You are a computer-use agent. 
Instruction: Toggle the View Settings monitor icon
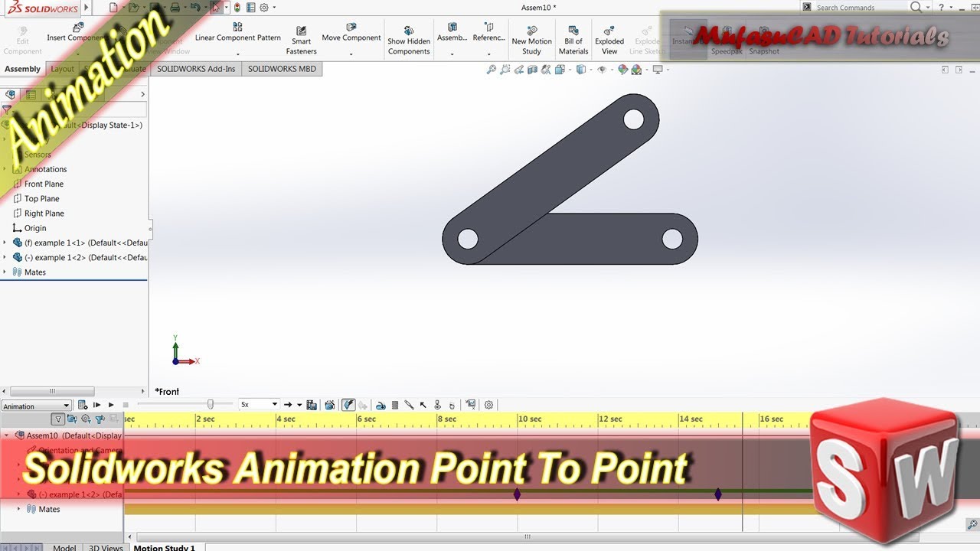click(658, 69)
